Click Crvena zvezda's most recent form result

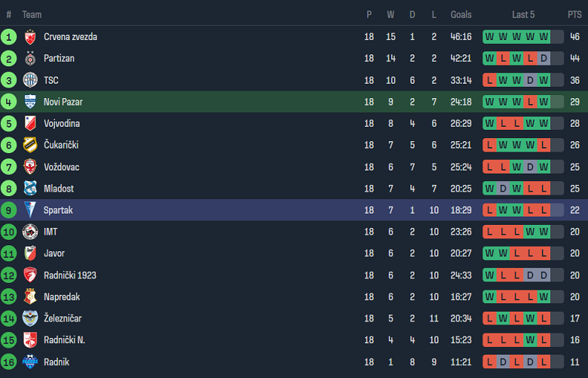[544, 37]
